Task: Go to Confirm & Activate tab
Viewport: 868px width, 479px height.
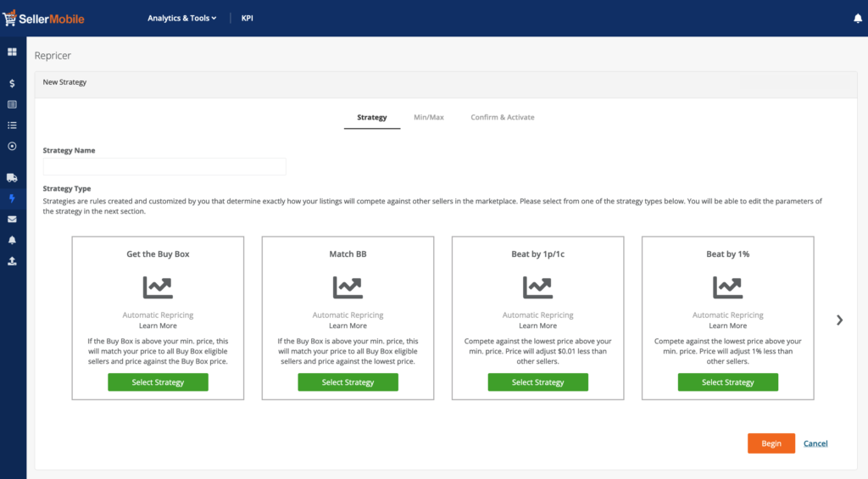Action: 502,117
